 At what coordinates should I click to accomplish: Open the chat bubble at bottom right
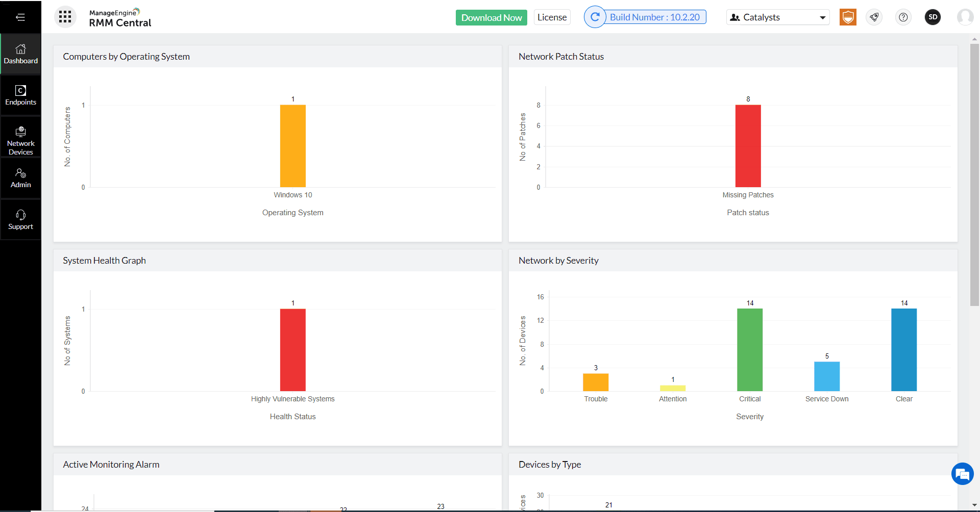(x=963, y=474)
